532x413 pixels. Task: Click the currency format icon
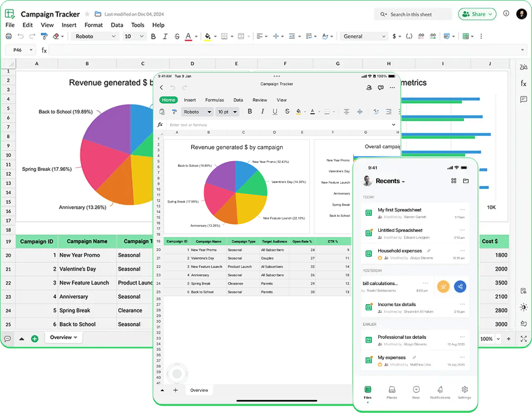(x=394, y=37)
